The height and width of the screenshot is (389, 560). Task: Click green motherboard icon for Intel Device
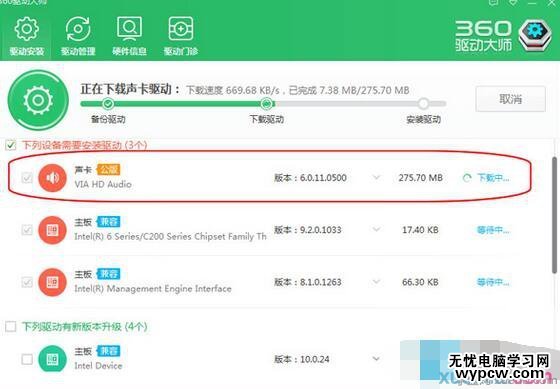coord(52,359)
